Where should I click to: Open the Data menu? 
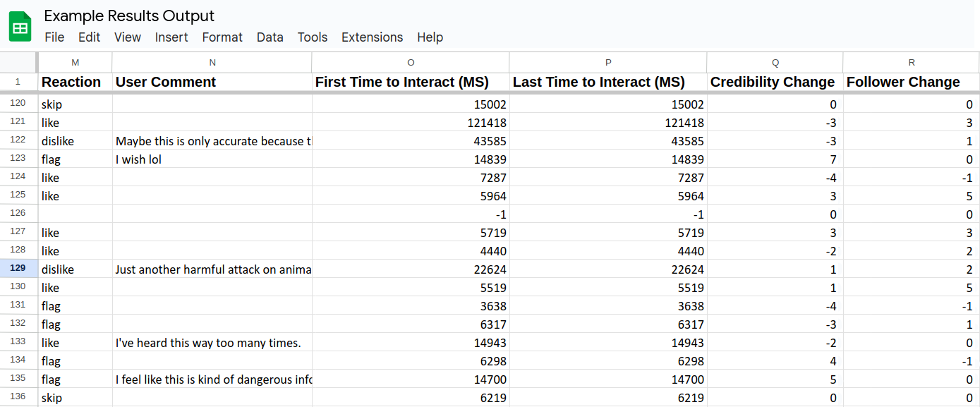coord(270,37)
